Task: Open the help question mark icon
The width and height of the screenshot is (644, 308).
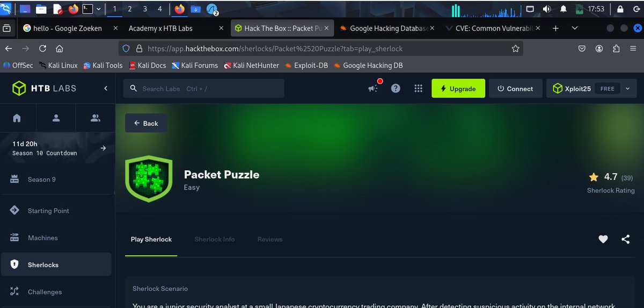Action: click(396, 89)
